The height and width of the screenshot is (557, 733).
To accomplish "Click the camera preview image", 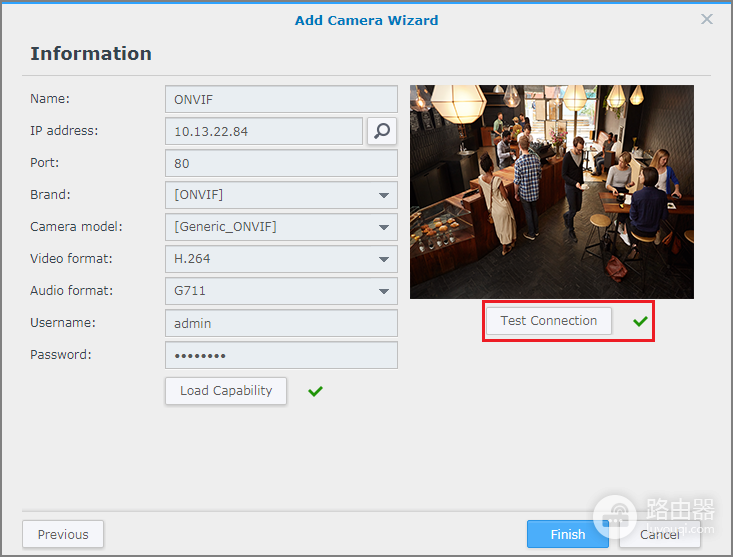I will tap(552, 192).
